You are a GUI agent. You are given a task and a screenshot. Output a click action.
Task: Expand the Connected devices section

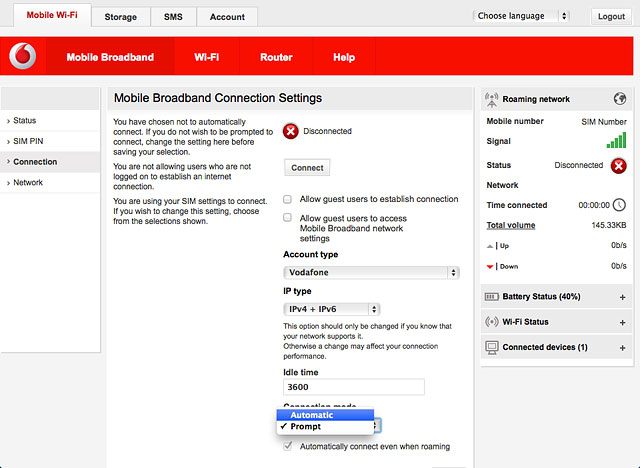coord(622,348)
